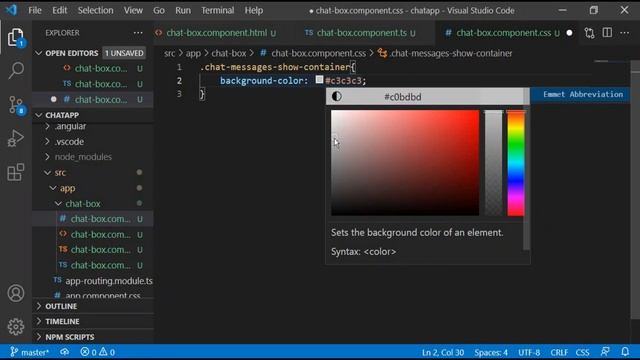Open notifications bell in status bar
This screenshot has height=360, width=640.
click(x=625, y=352)
